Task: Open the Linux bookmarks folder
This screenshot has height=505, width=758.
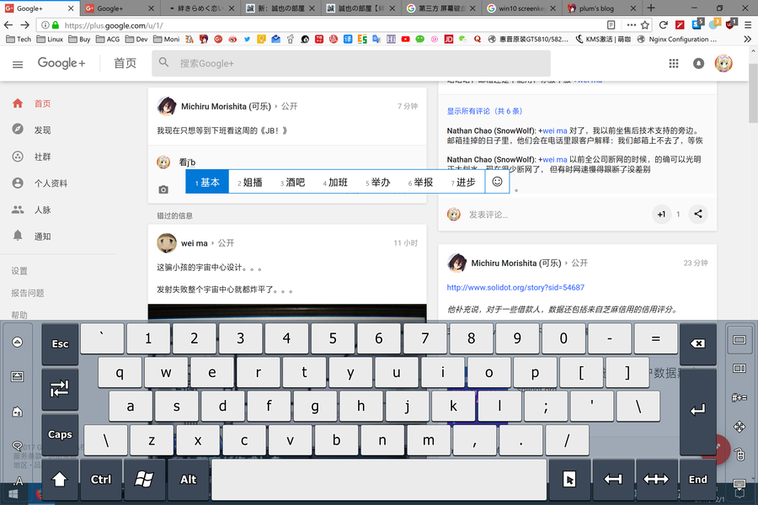Action: (50, 39)
